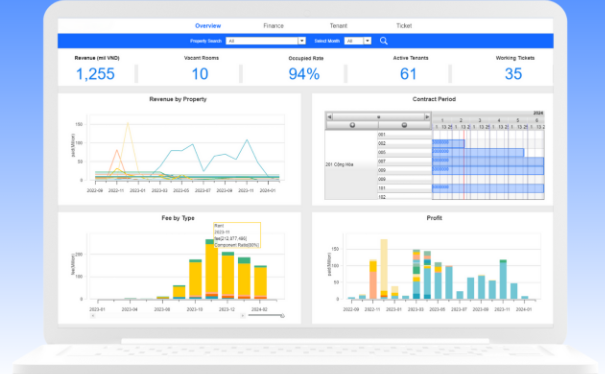Click the right arrow of the Contract Period scroller

click(x=427, y=117)
